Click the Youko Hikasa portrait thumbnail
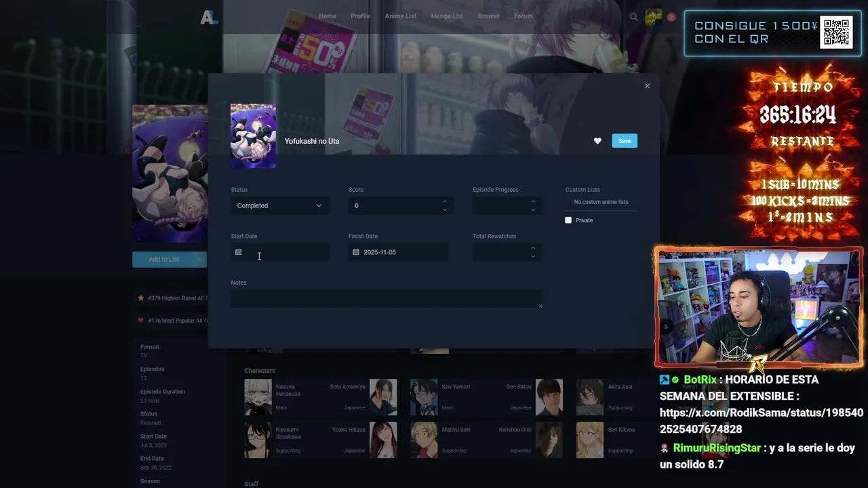Viewport: 868px width, 488px height. pyautogui.click(x=383, y=441)
